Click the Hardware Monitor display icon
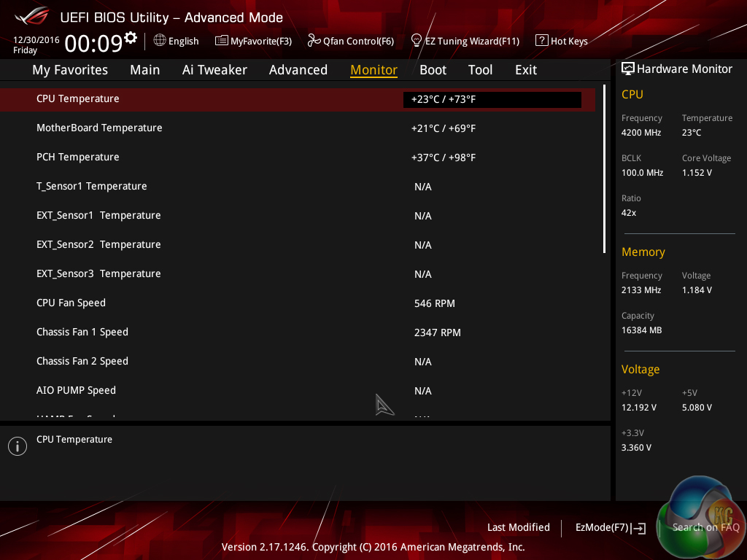This screenshot has width=747, height=560. 628,69
